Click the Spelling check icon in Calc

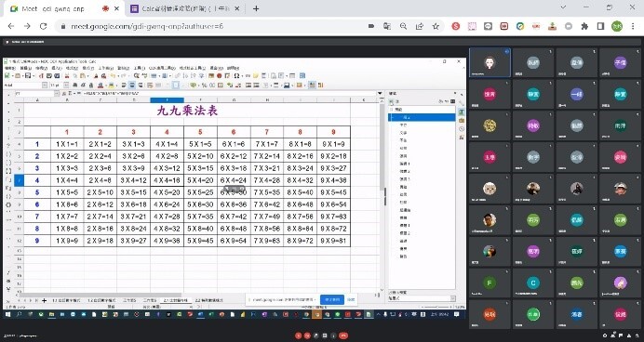(x=144, y=76)
